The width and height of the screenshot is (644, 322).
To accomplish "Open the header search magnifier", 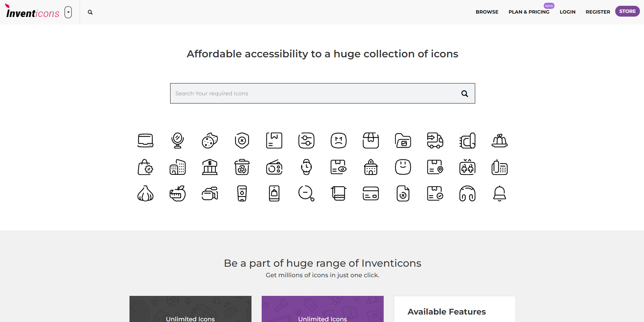I will coord(90,12).
